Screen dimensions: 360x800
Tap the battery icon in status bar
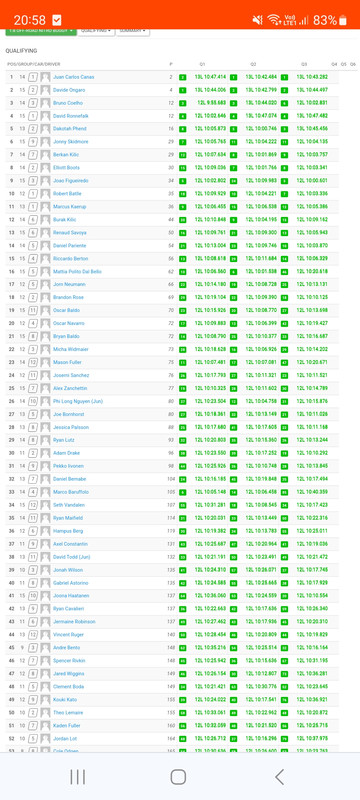pos(343,20)
